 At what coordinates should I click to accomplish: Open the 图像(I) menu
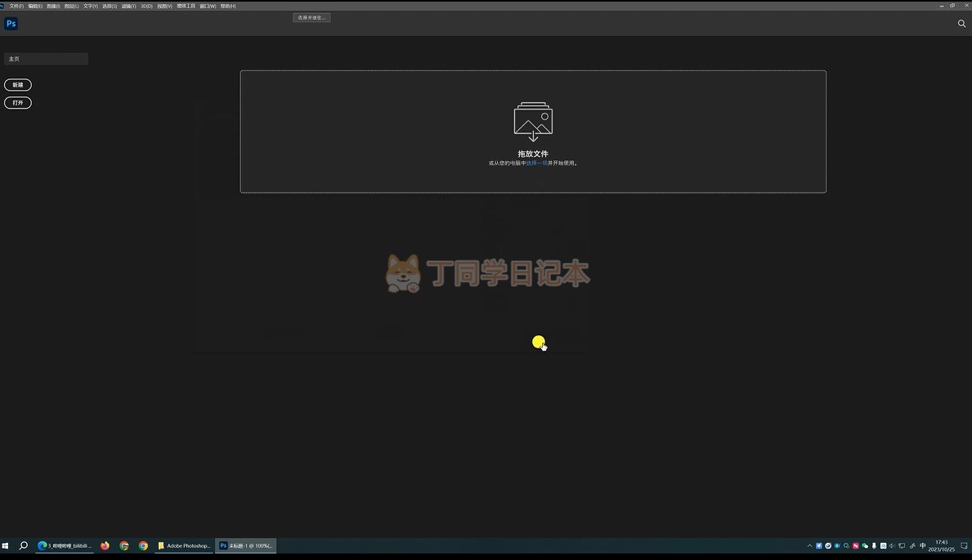tap(53, 7)
